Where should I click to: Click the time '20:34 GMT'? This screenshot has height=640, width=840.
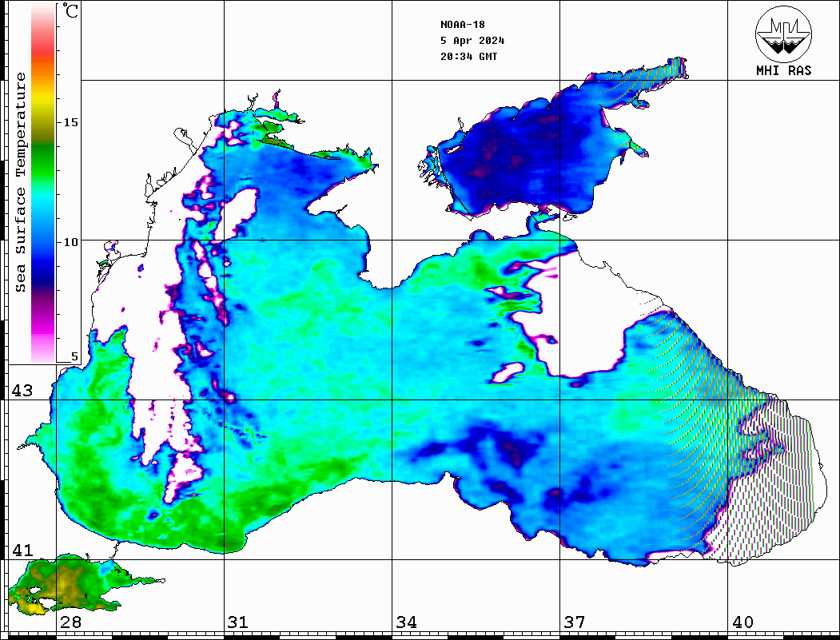468,56
